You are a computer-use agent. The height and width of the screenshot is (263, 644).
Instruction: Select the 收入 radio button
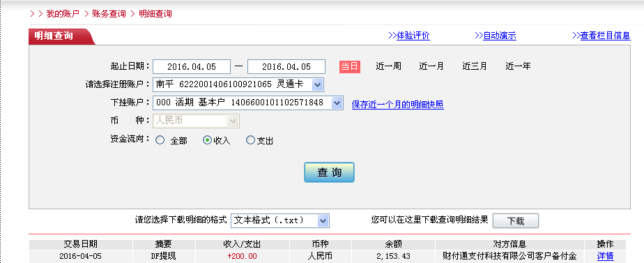(208, 140)
